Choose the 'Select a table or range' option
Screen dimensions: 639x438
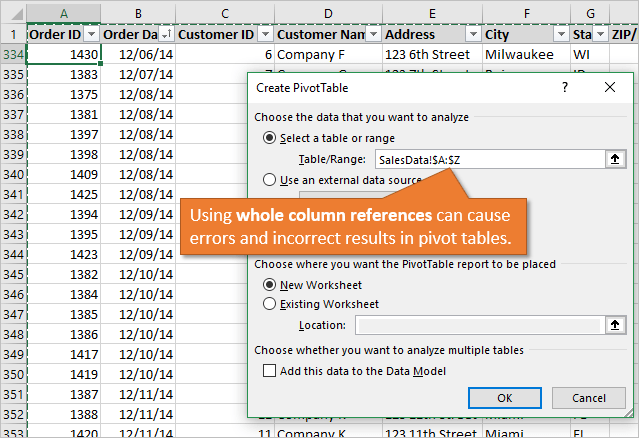click(269, 138)
